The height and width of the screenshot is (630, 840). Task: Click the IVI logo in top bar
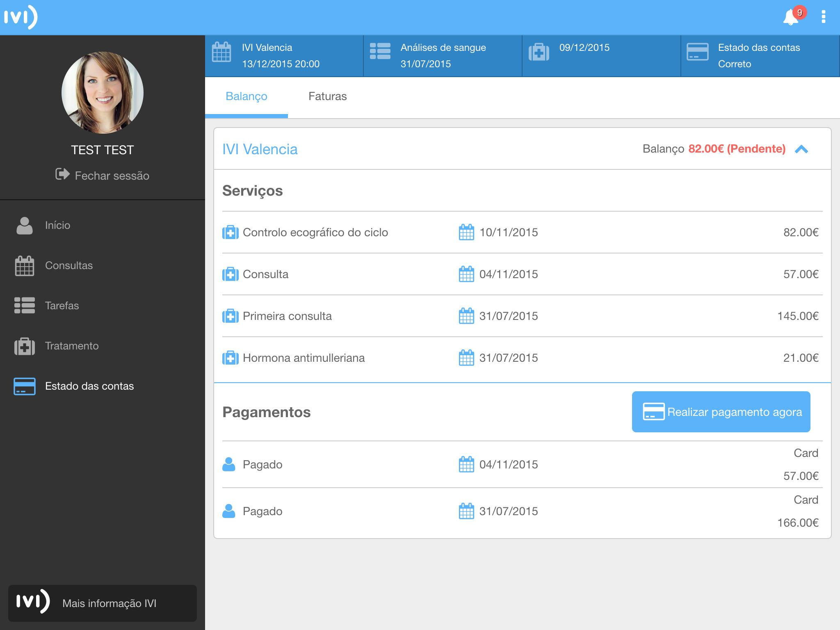point(21,17)
